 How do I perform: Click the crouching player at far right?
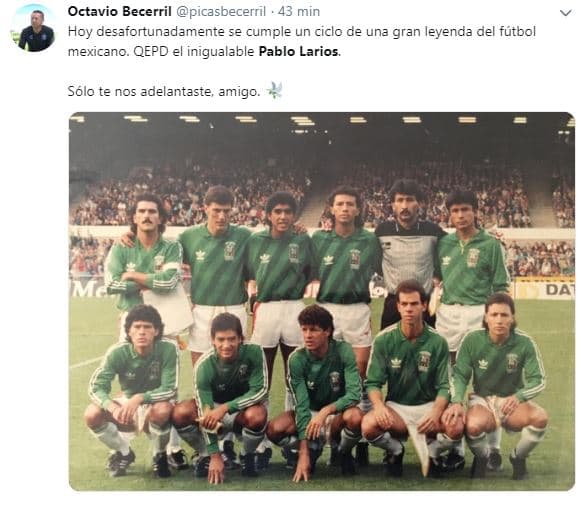pos(498,385)
